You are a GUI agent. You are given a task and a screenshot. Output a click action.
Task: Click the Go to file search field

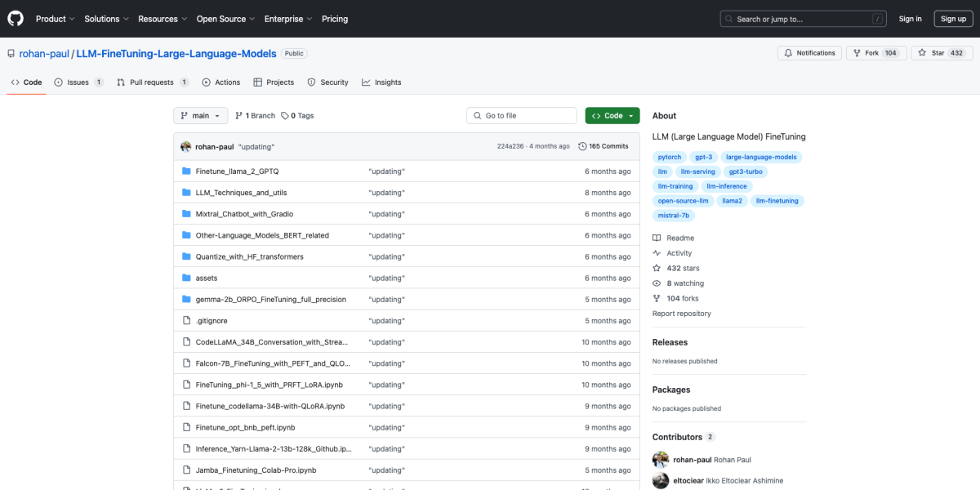523,116
